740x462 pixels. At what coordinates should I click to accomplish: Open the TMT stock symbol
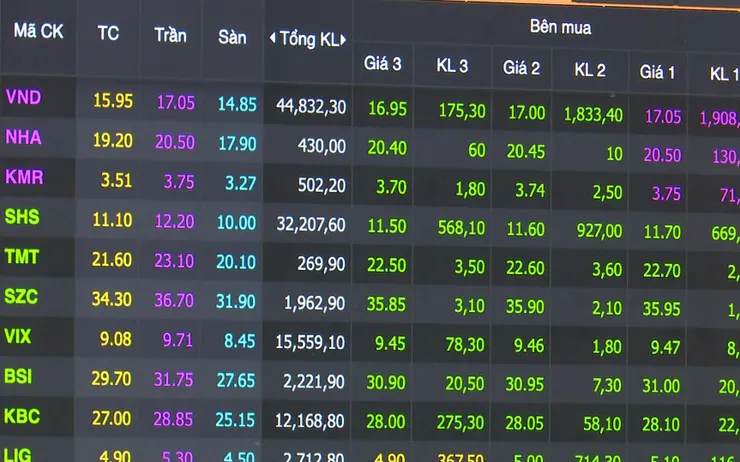click(x=22, y=257)
